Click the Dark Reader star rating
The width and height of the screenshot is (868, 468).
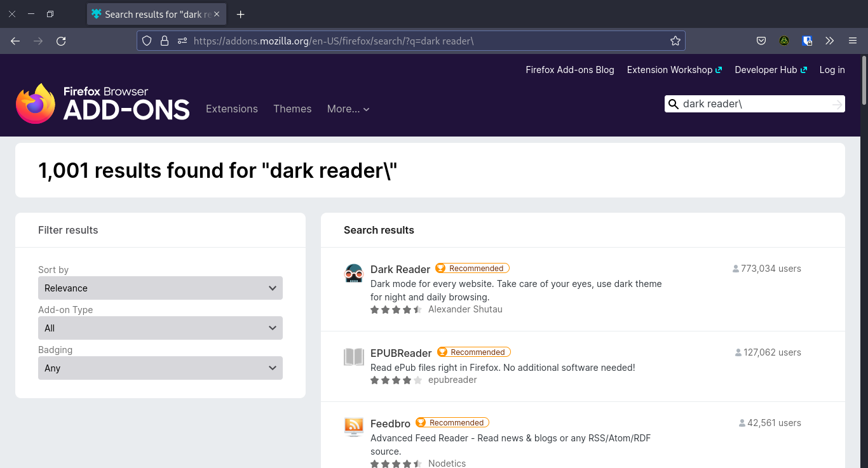click(397, 310)
